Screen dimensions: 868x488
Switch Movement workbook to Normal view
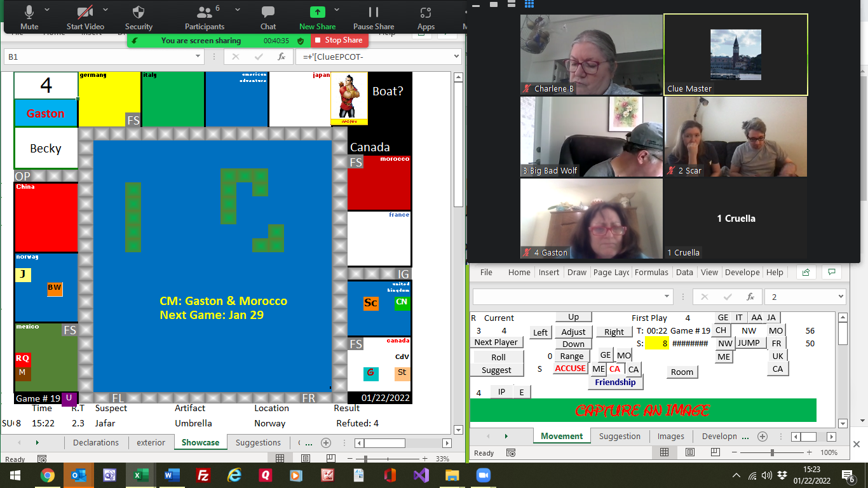click(664, 452)
